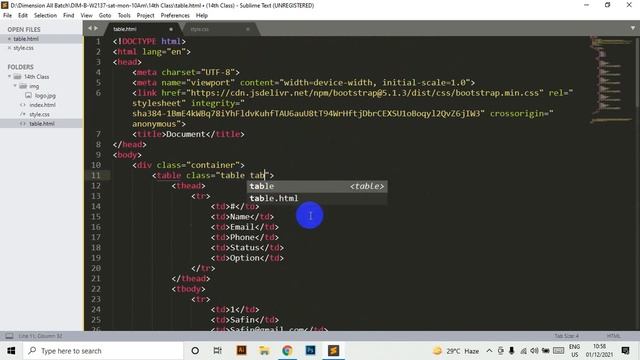Image resolution: width=640 pixels, height=360 pixels.
Task: Open Google Chrome from taskbar
Action: click(287, 351)
